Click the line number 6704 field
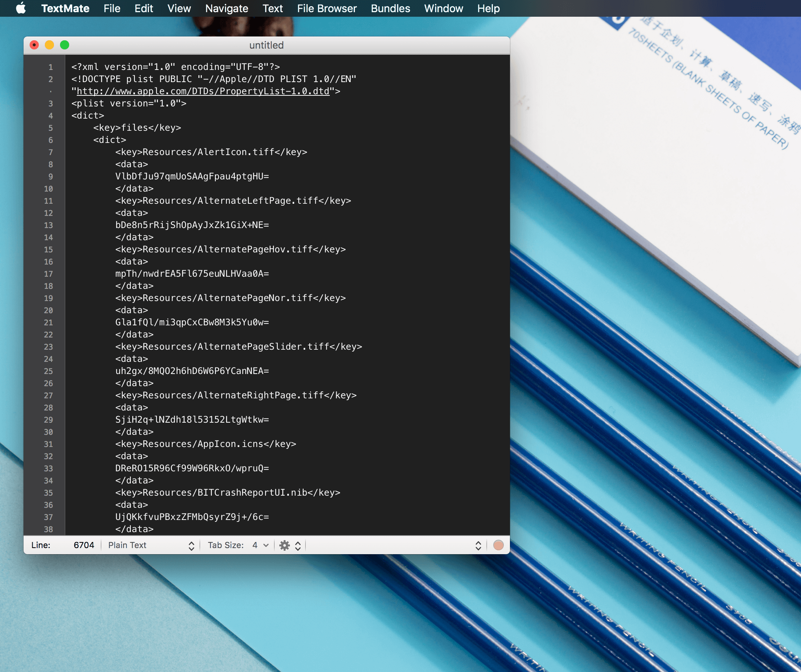 84,545
